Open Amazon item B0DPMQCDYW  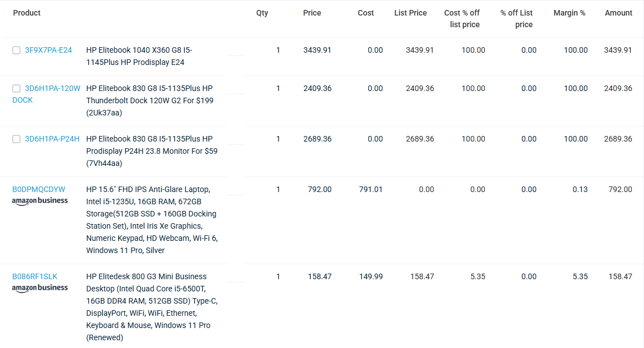[39, 190]
